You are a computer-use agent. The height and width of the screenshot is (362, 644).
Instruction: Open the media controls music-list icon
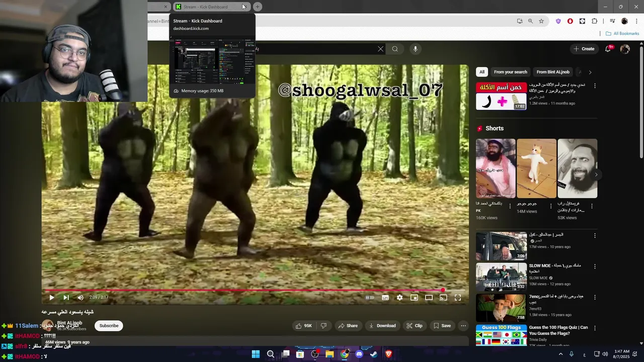(612, 21)
